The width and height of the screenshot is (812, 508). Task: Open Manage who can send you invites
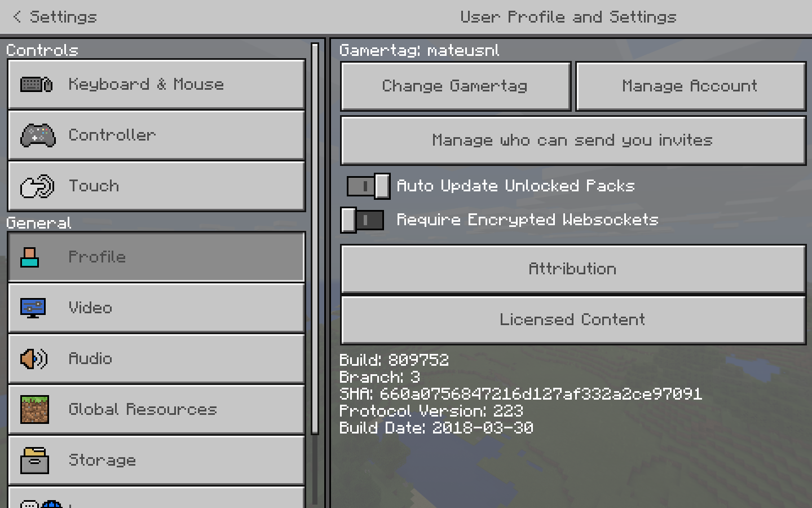coord(573,141)
